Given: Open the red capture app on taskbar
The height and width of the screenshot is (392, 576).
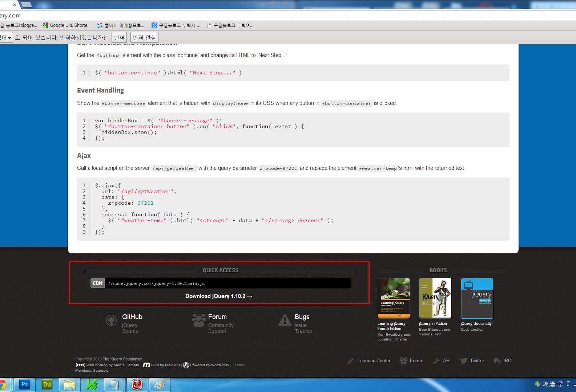Looking at the screenshot, I should click(137, 384).
